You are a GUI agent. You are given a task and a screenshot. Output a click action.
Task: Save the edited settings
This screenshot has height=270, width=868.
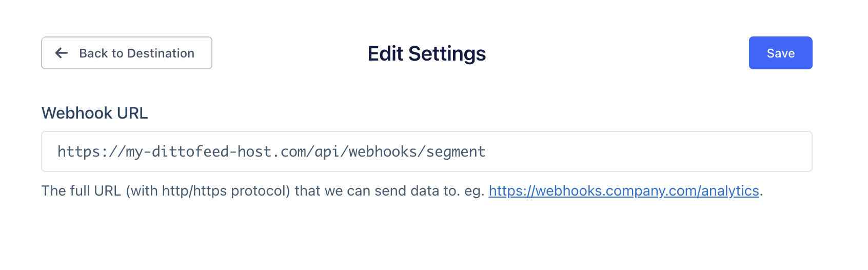point(780,53)
